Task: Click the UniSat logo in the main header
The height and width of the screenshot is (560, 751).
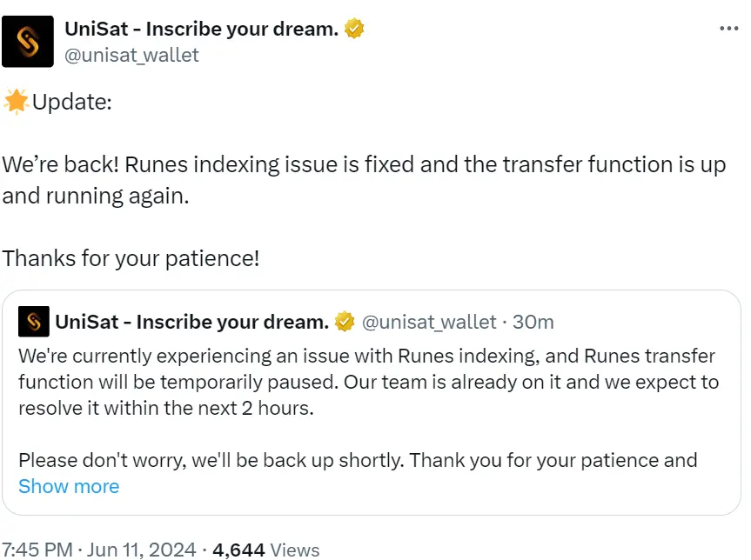Action: pyautogui.click(x=29, y=41)
